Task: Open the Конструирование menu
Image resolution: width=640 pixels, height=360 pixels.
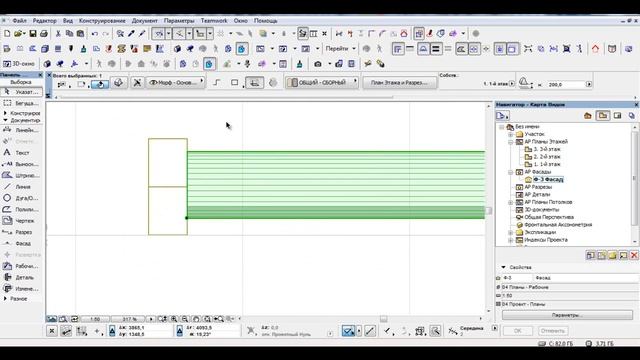Action: [x=102, y=21]
